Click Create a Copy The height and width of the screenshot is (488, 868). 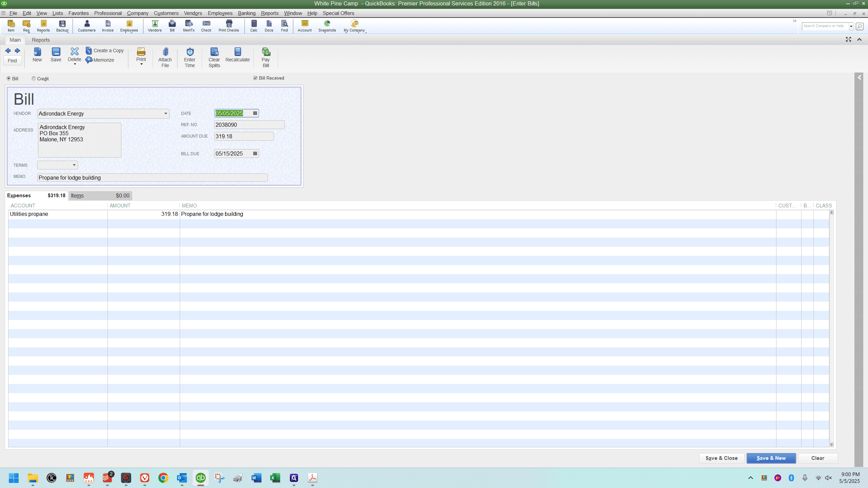coord(105,50)
